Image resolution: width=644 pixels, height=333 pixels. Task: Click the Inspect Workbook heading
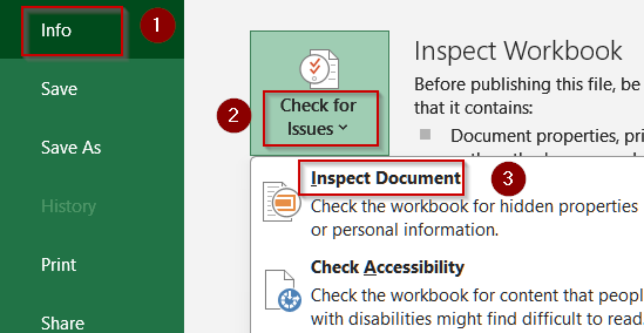pos(518,51)
